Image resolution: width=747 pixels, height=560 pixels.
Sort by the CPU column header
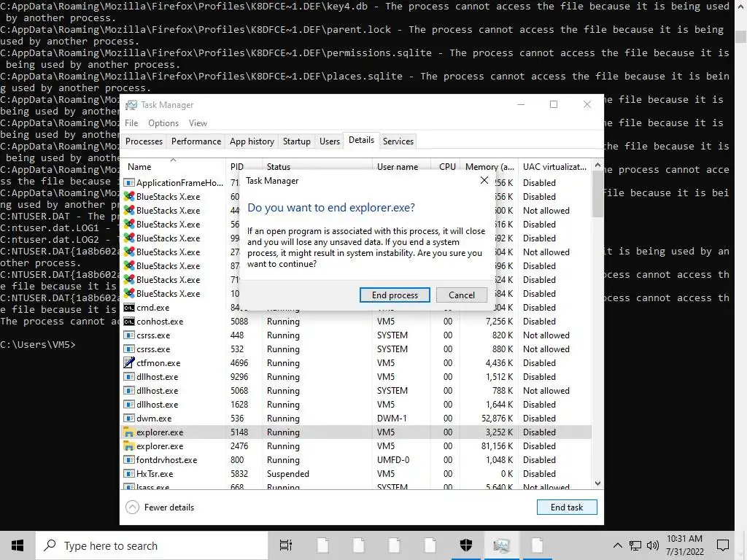[447, 167]
